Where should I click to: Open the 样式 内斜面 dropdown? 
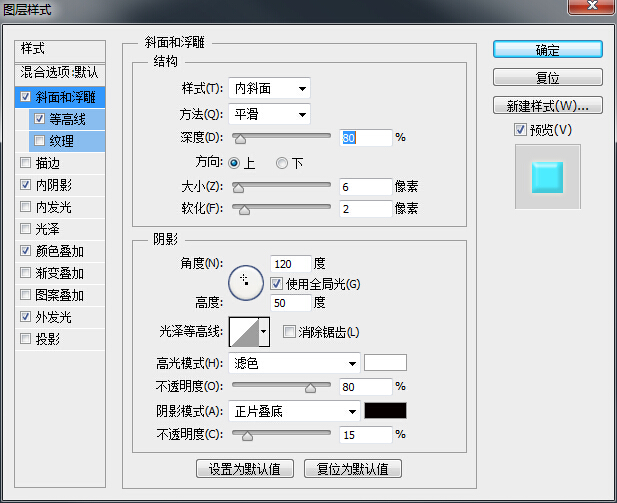click(x=269, y=89)
